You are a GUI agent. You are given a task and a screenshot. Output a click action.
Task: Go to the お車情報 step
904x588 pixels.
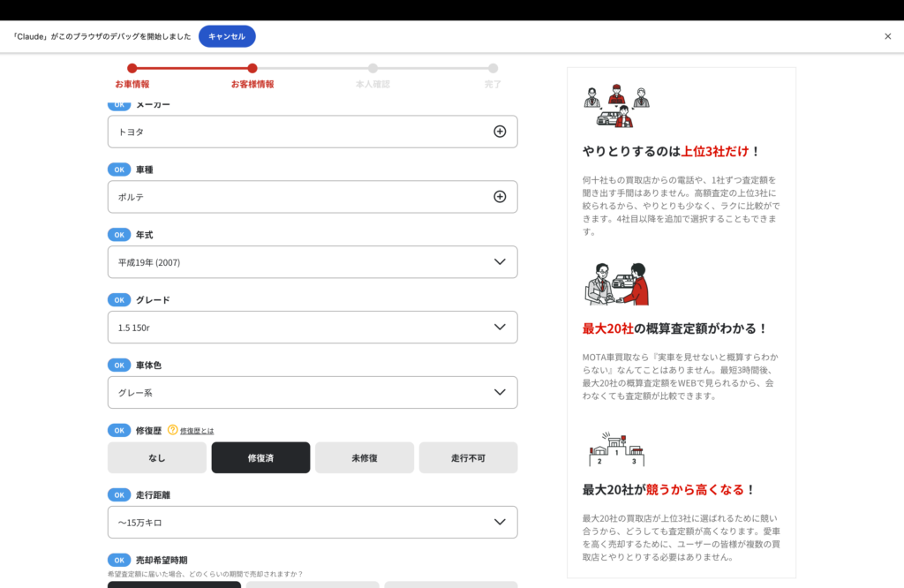click(132, 76)
